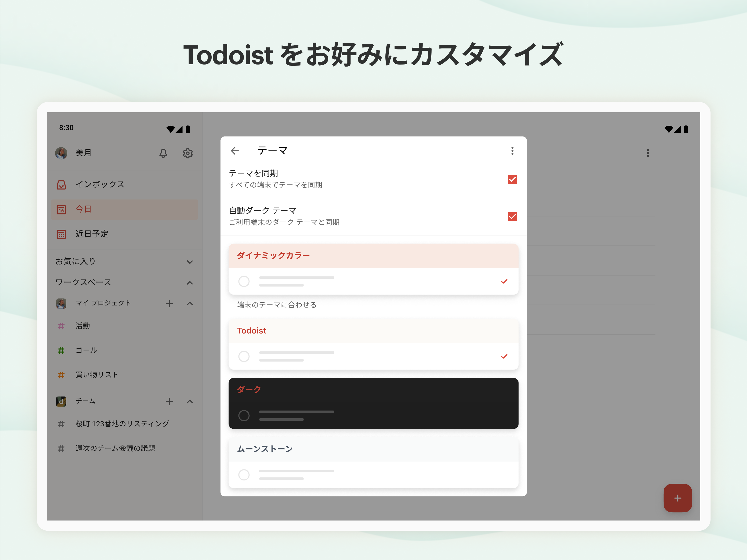Open インボックス in sidebar
The width and height of the screenshot is (747, 560).
pyautogui.click(x=124, y=185)
